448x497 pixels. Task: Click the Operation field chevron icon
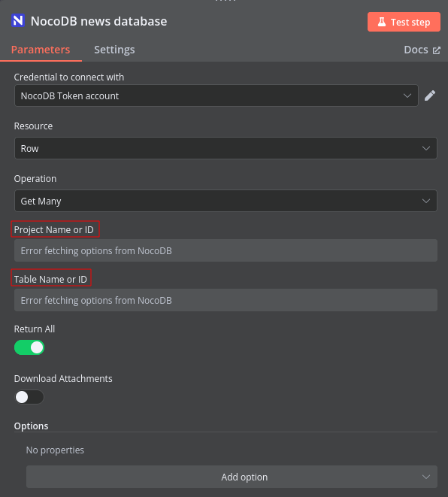tap(426, 201)
